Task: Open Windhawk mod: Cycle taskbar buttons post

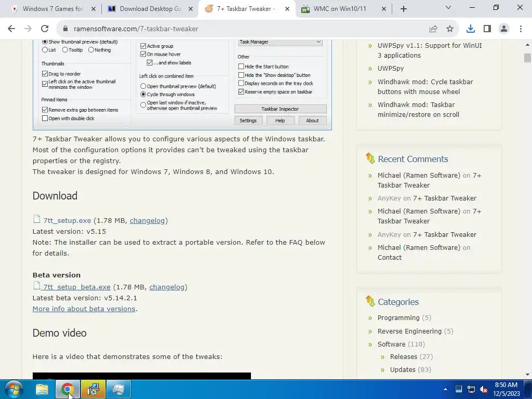Action: (425, 87)
